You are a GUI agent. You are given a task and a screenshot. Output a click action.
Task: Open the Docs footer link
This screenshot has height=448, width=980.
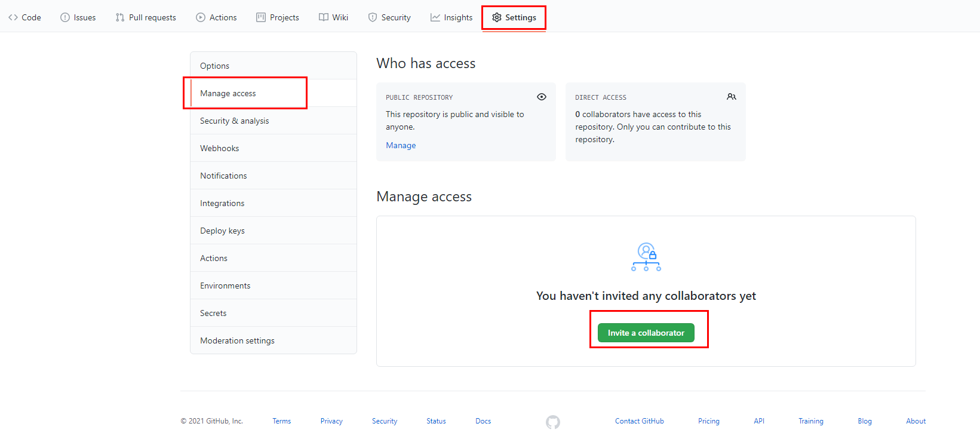483,421
